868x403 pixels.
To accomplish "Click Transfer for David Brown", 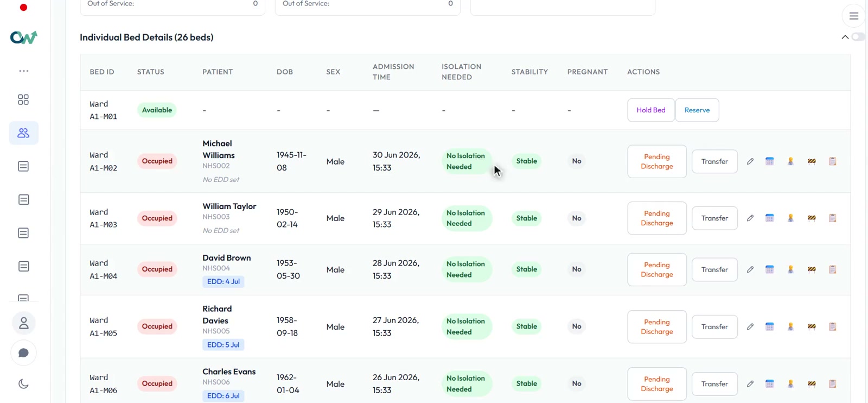I will 714,270.
